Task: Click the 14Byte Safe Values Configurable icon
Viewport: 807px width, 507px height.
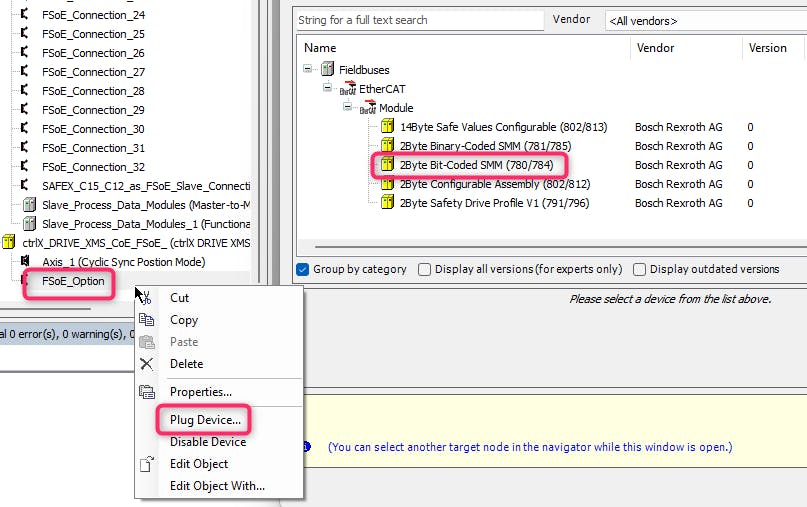Action: [387, 127]
